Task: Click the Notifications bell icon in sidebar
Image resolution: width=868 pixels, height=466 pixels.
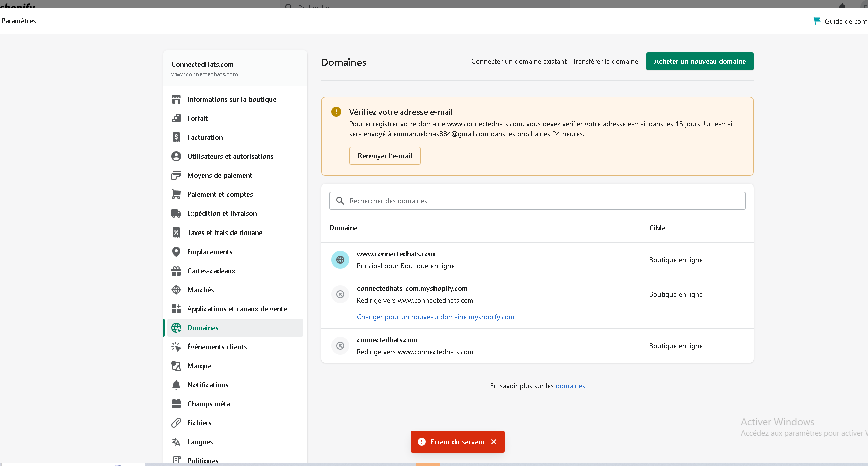Action: pyautogui.click(x=176, y=385)
